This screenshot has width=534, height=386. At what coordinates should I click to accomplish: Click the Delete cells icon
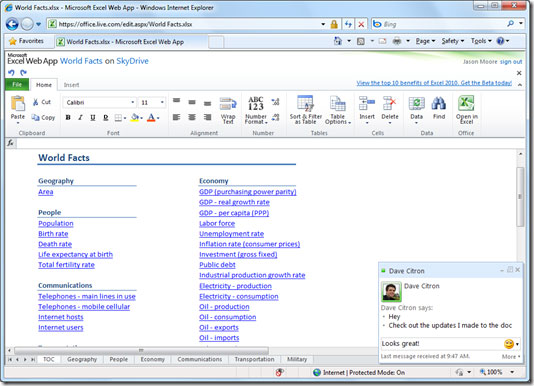pos(390,103)
